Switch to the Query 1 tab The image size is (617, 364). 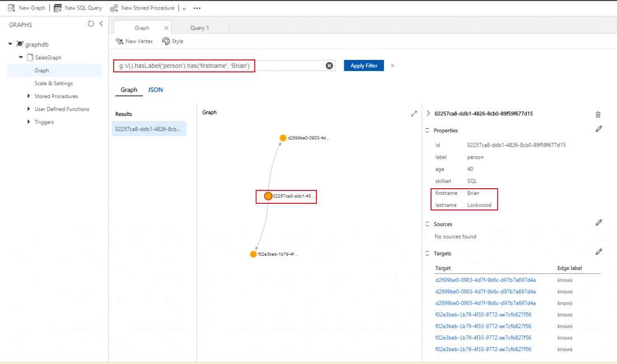tap(199, 27)
